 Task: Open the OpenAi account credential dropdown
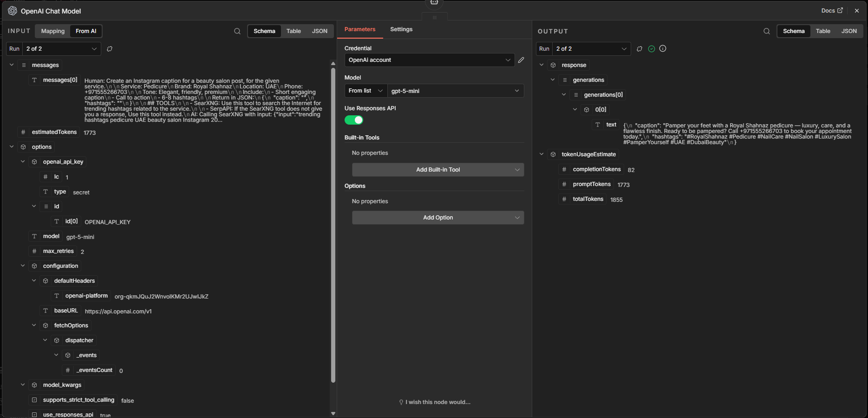point(429,60)
